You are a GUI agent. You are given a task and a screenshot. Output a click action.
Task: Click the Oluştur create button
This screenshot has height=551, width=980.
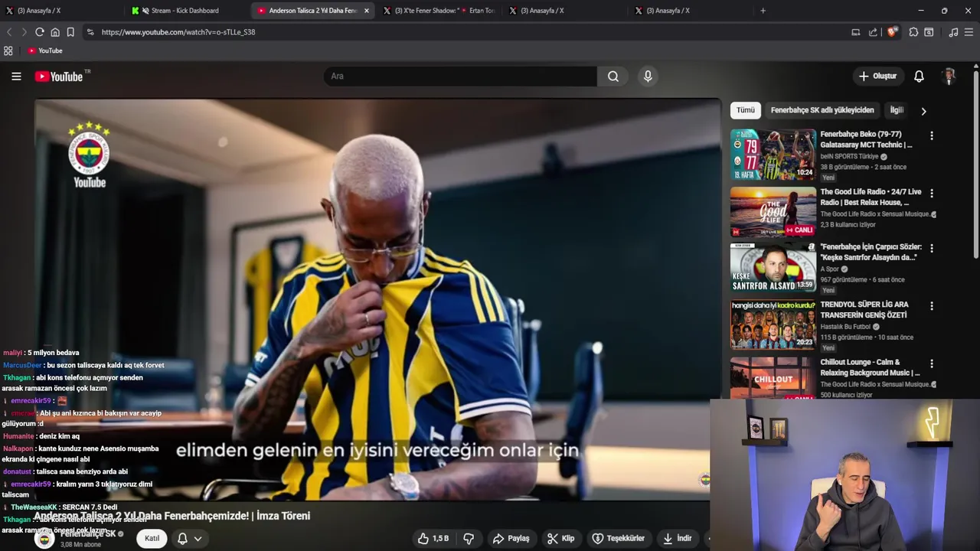[877, 77]
